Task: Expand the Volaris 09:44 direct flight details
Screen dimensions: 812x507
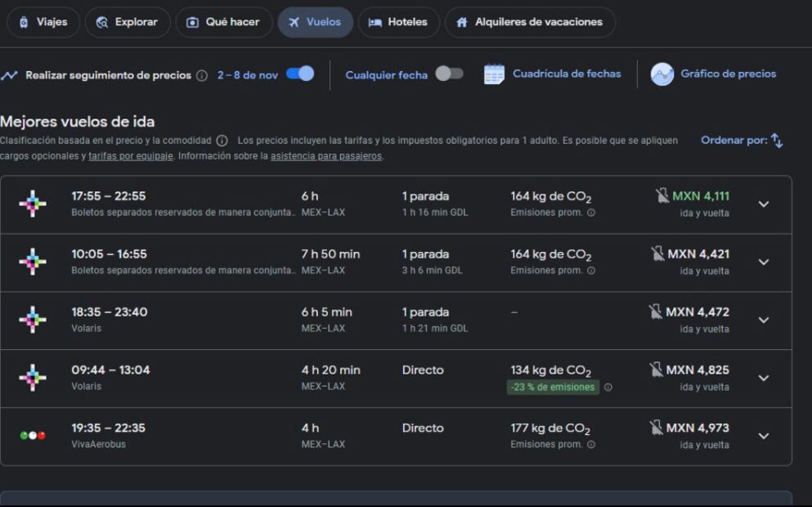Action: point(764,378)
